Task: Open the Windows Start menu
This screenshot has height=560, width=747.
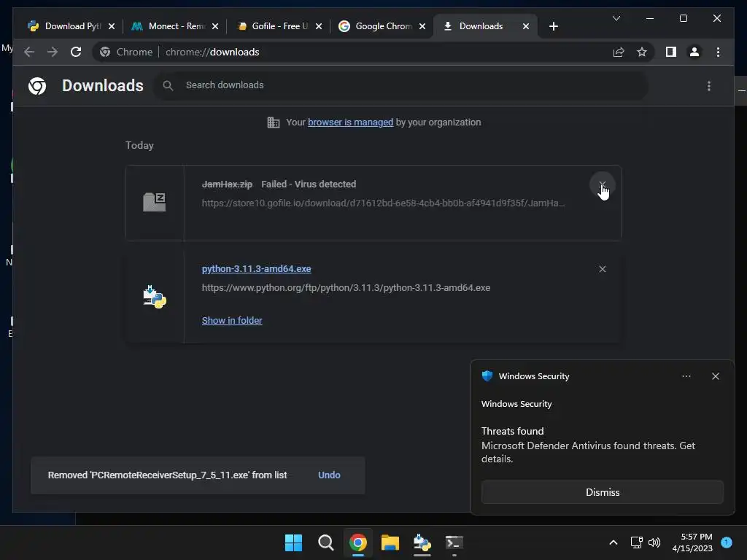Action: [293, 542]
